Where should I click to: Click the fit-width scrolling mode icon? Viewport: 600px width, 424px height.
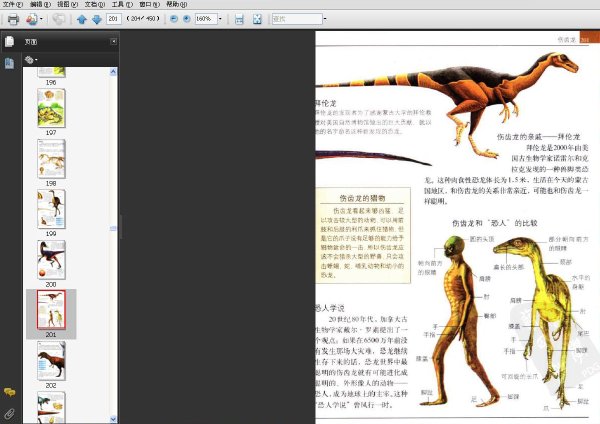pyautogui.click(x=239, y=19)
